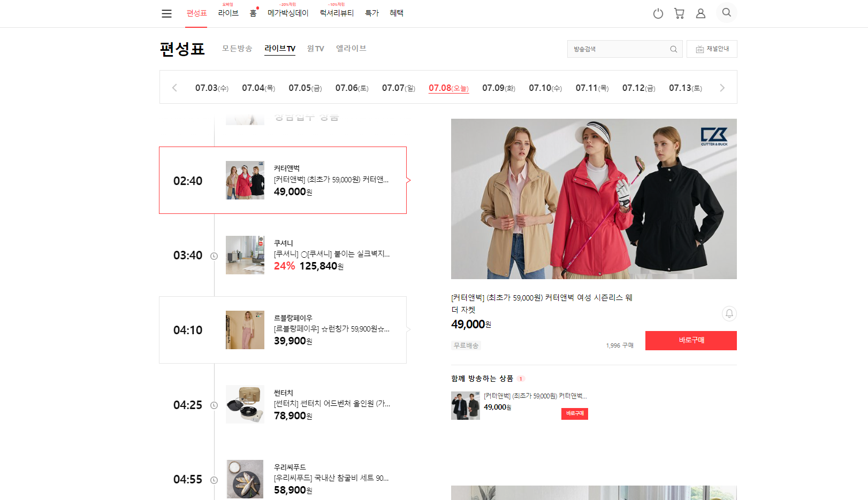Click 르블랑페이우 product title link
Screen dimensions: 868x500
pyautogui.click(x=332, y=329)
